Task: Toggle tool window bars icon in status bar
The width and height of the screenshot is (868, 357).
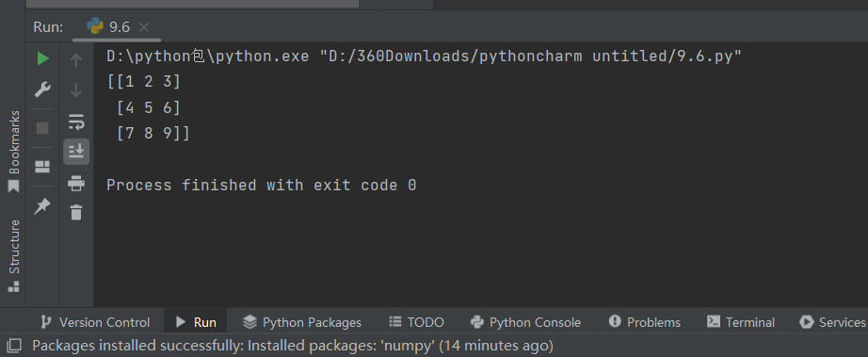Action: tap(14, 347)
